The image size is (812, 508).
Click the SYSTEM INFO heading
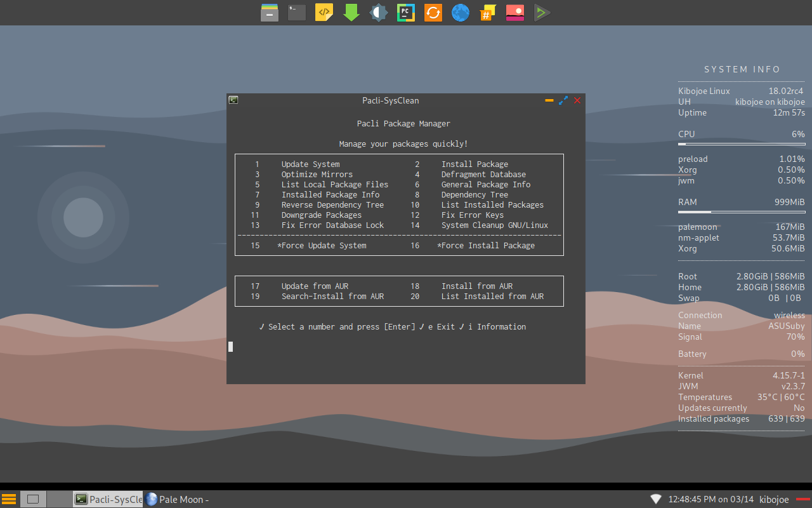[742, 69]
